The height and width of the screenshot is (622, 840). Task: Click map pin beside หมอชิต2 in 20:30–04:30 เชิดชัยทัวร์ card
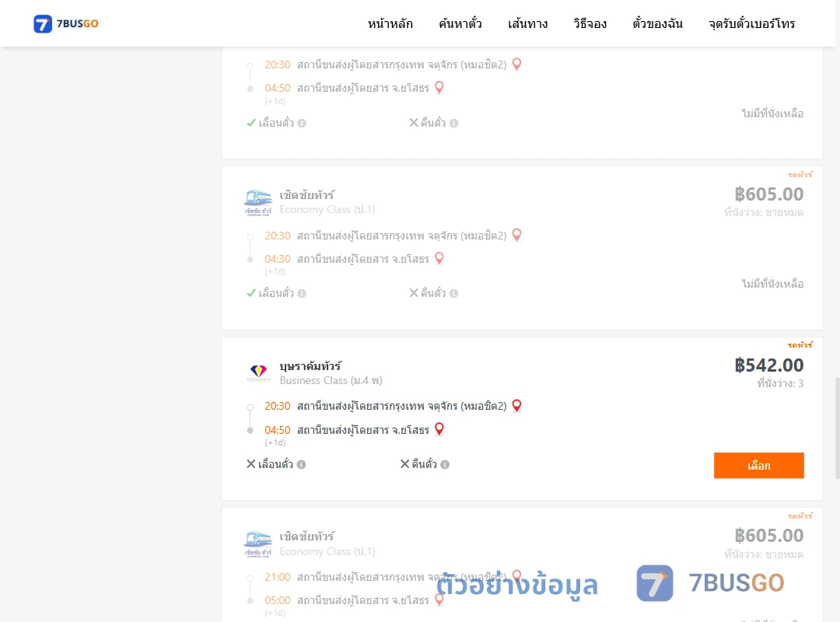click(516, 235)
